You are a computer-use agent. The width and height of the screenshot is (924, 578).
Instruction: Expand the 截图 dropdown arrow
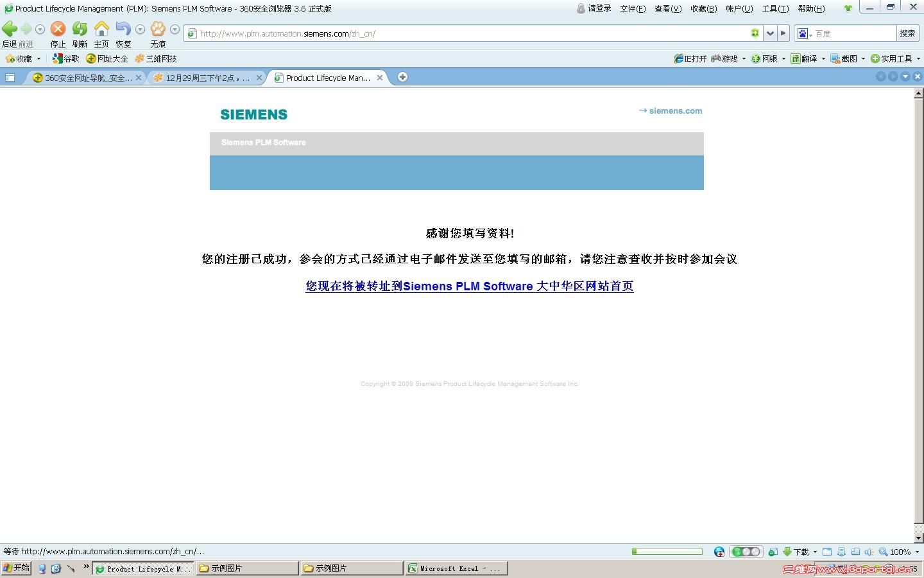[863, 58]
